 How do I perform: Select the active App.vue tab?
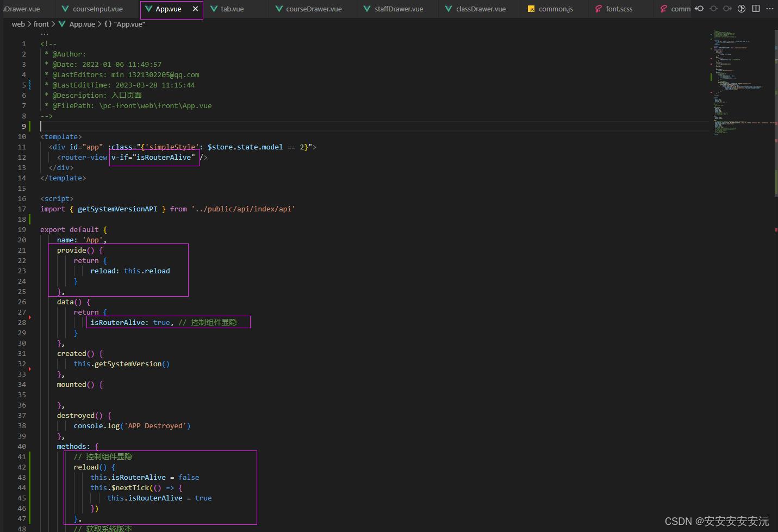(x=168, y=9)
